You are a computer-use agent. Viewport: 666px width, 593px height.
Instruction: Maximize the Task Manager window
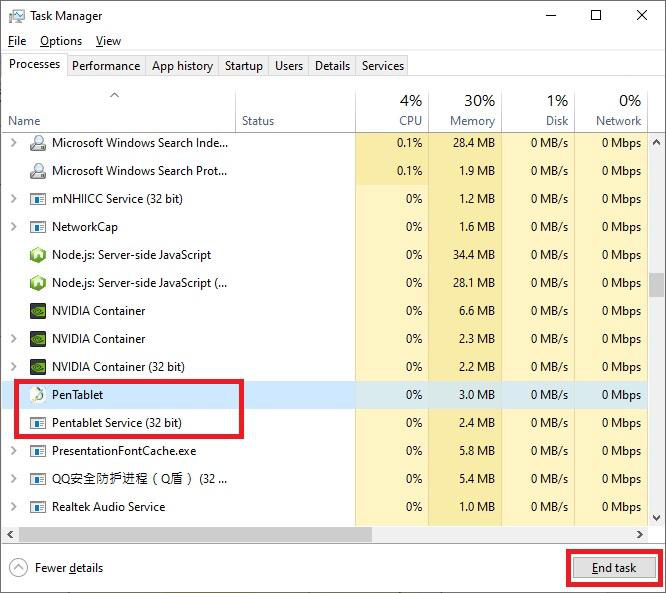click(x=596, y=16)
